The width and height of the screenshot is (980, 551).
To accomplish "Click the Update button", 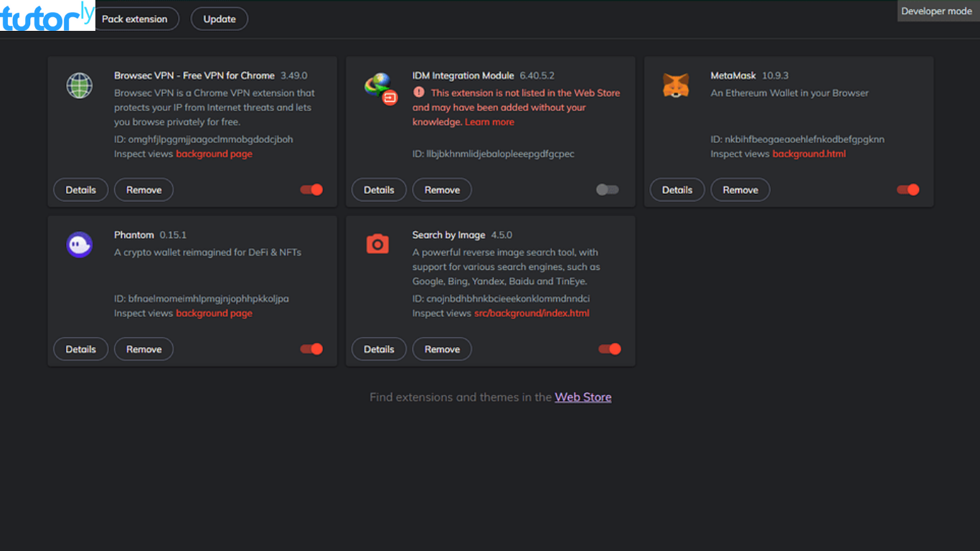I will pos(219,19).
